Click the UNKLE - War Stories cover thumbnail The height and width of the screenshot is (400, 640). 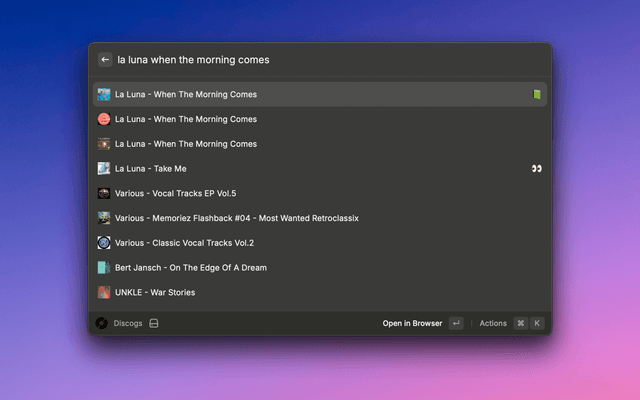pyautogui.click(x=104, y=292)
